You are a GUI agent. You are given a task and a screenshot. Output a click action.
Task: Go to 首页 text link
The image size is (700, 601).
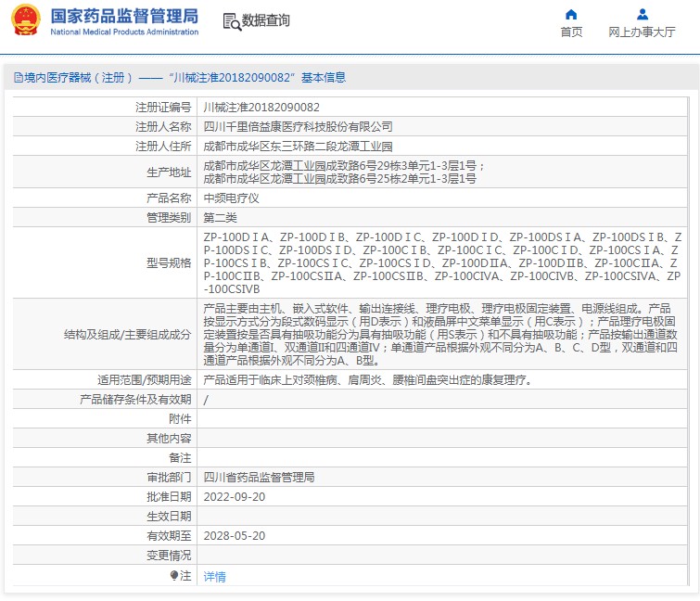571,32
